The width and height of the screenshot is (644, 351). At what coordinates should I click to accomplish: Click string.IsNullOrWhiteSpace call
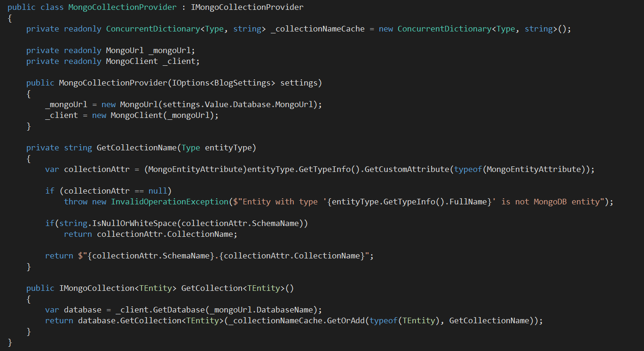coord(118,223)
